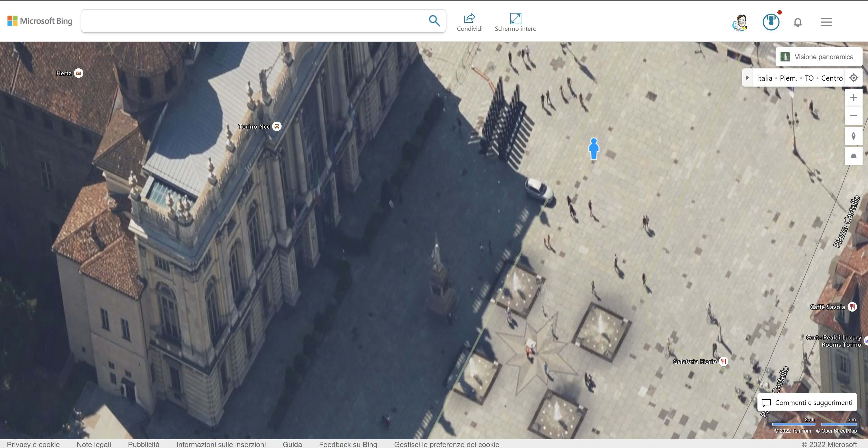Click the search magnifier icon

pyautogui.click(x=434, y=21)
